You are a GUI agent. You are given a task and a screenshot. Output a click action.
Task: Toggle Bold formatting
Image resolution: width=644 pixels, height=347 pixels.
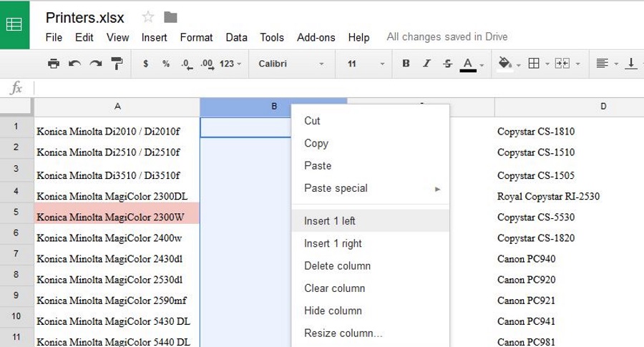click(x=406, y=63)
